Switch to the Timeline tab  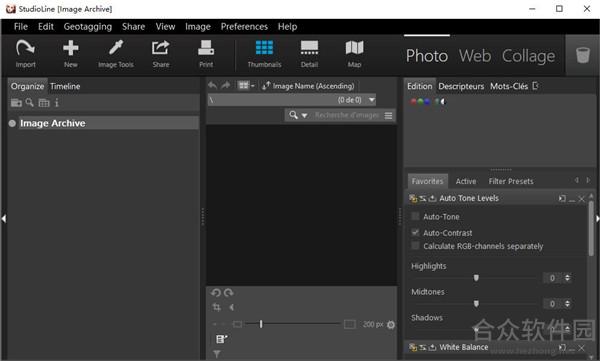click(65, 86)
